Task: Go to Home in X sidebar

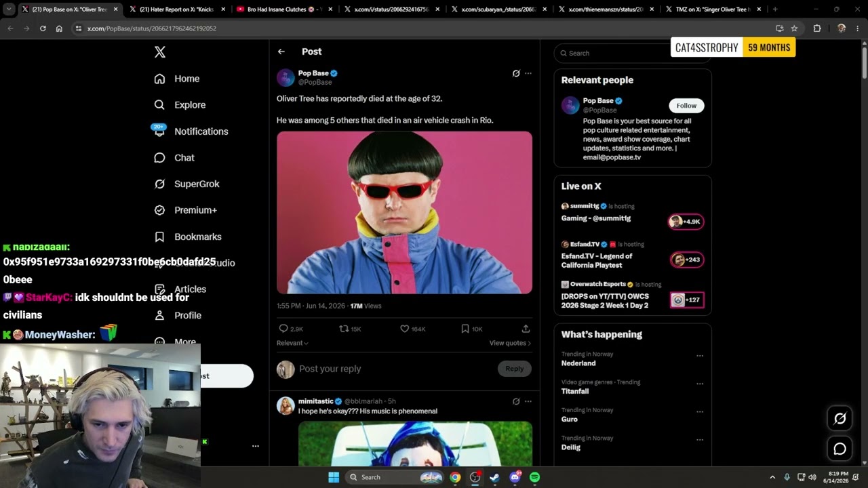Action: pos(177,79)
